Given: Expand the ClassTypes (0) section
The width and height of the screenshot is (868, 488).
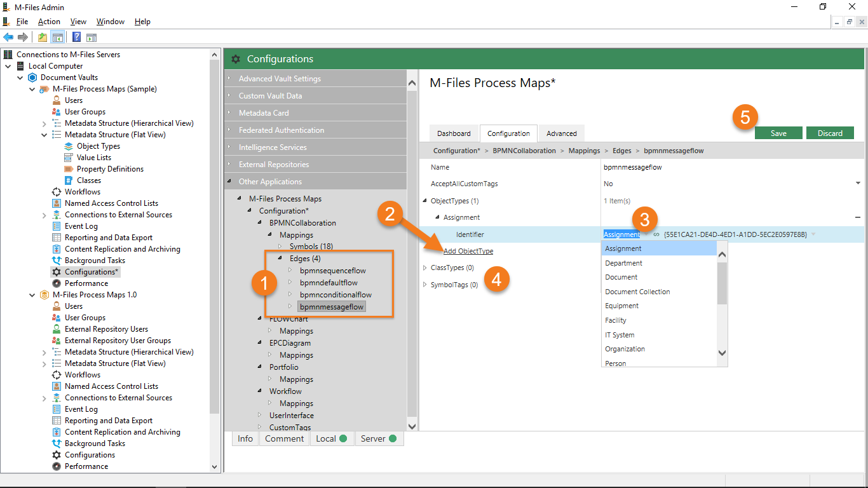Looking at the screenshot, I should 425,268.
